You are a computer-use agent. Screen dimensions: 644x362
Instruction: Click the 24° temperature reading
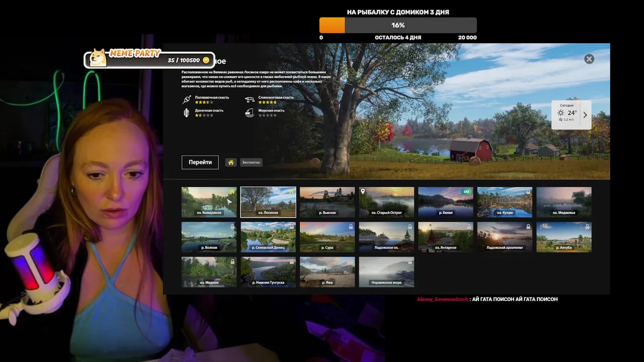tap(572, 113)
